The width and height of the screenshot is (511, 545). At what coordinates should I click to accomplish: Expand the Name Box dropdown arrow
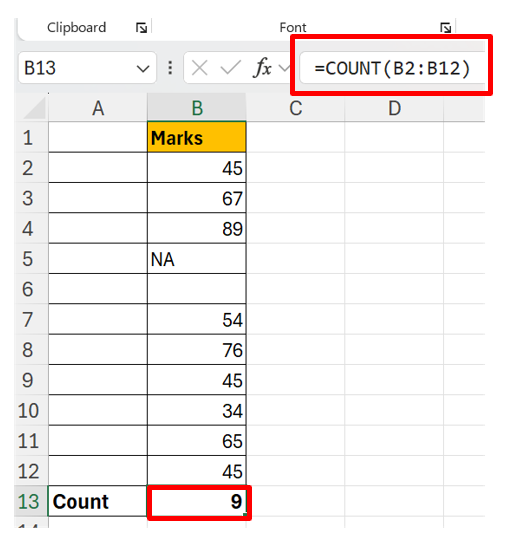pos(143,69)
